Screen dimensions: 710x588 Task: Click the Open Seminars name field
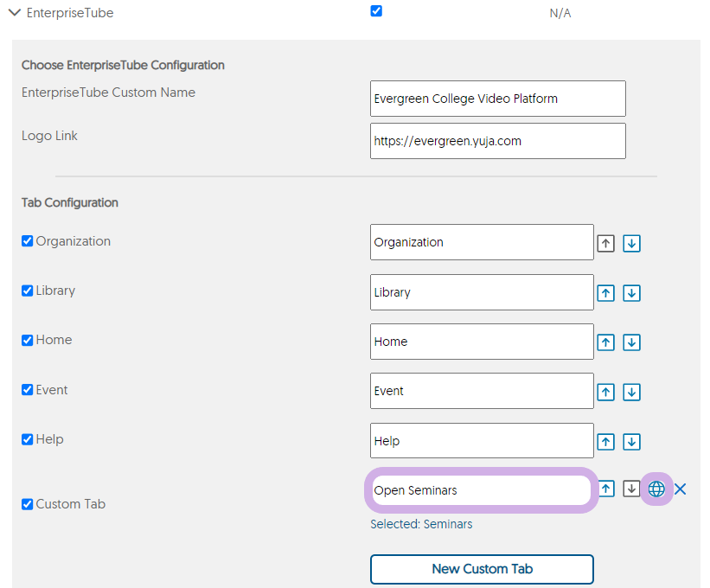[x=482, y=490]
